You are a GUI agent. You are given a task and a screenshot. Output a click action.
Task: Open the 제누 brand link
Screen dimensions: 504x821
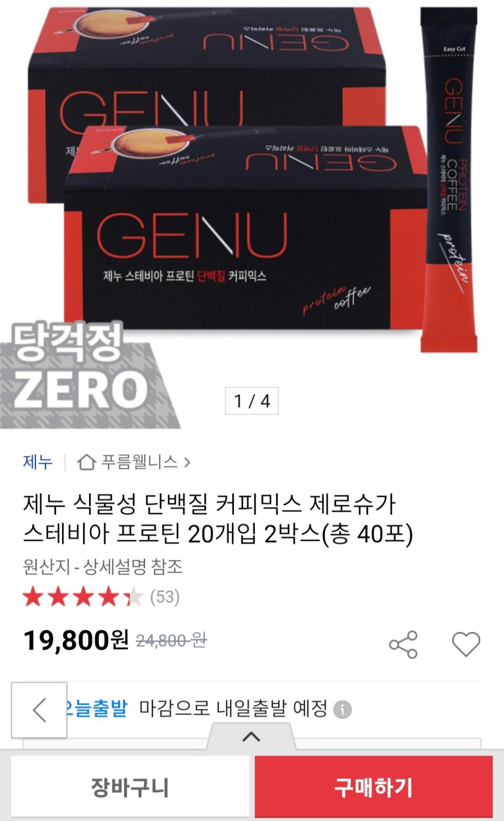point(38,462)
